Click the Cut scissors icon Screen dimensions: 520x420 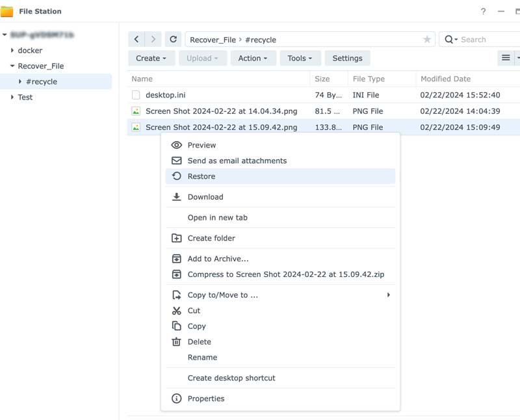click(x=175, y=310)
